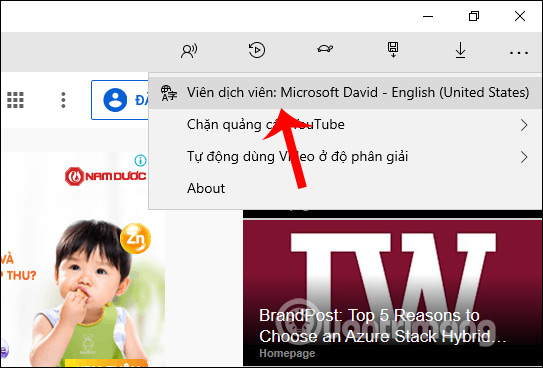Viewport: 543px width, 368px height.
Task: Close the browser window
Action: 520,16
